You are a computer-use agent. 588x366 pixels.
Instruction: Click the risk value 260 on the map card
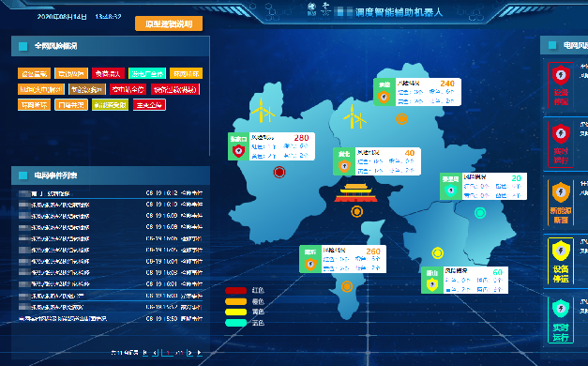(373, 252)
